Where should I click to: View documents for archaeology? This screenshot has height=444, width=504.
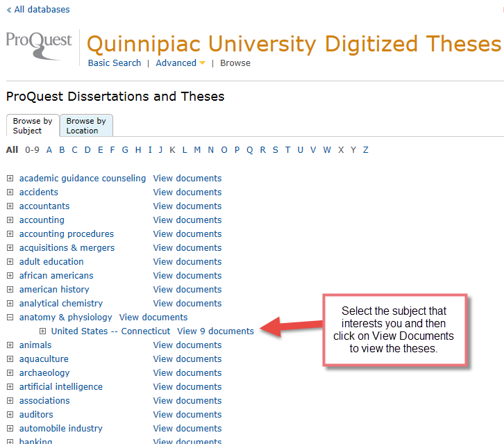[x=187, y=372]
